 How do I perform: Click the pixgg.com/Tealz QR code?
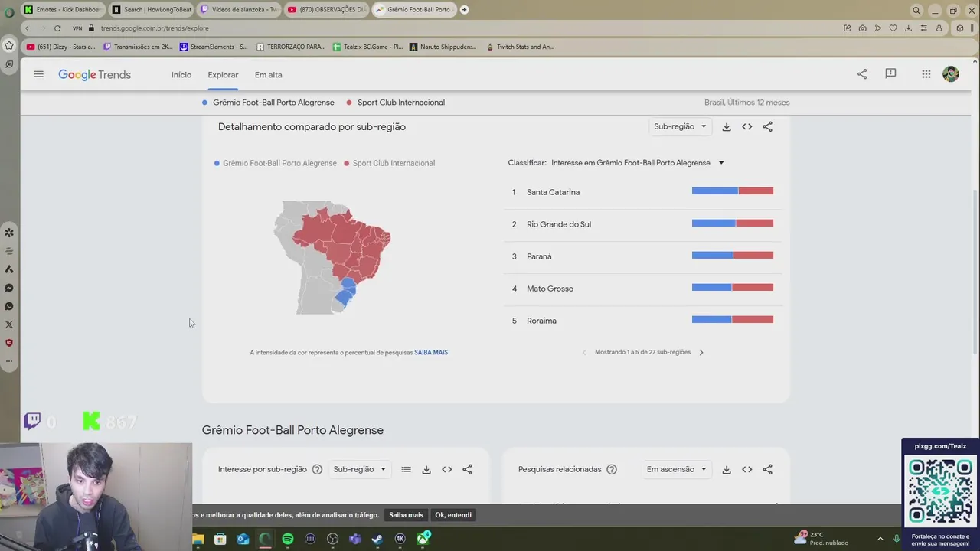pos(940,491)
